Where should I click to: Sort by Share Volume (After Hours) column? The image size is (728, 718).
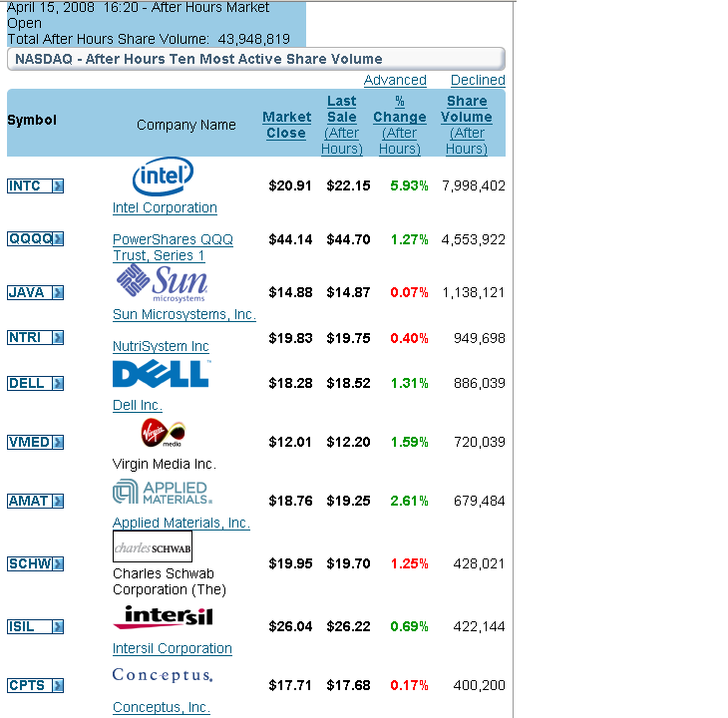coord(467,125)
